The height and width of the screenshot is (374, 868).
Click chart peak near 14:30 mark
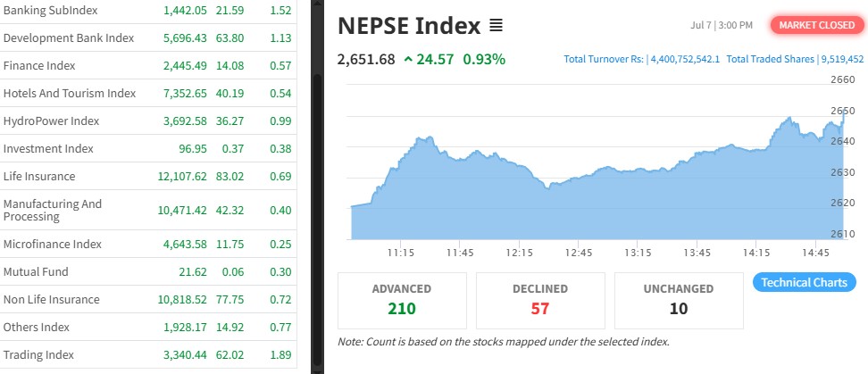point(789,118)
